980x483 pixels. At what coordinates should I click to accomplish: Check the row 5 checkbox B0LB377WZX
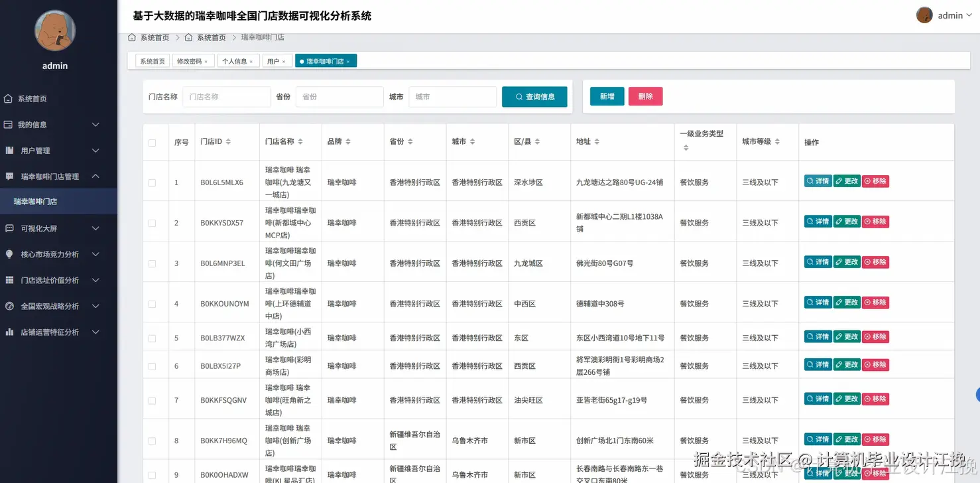[153, 338]
